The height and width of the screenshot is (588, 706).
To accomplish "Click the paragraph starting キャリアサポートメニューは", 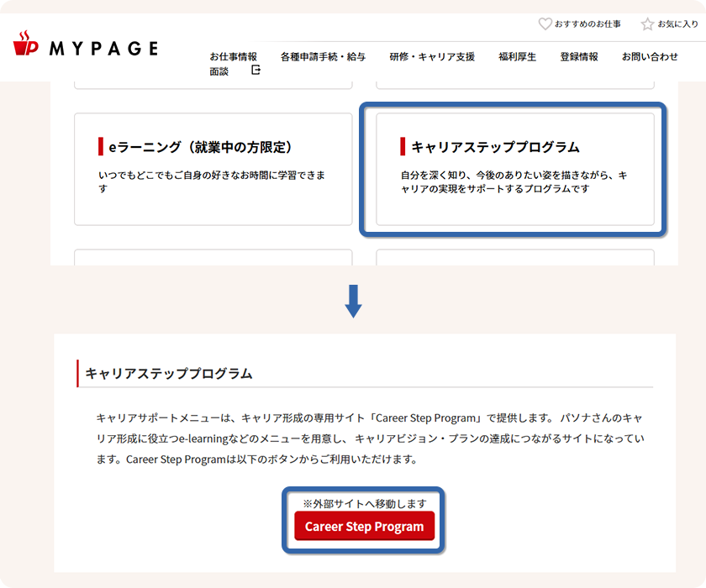I will [x=370, y=438].
